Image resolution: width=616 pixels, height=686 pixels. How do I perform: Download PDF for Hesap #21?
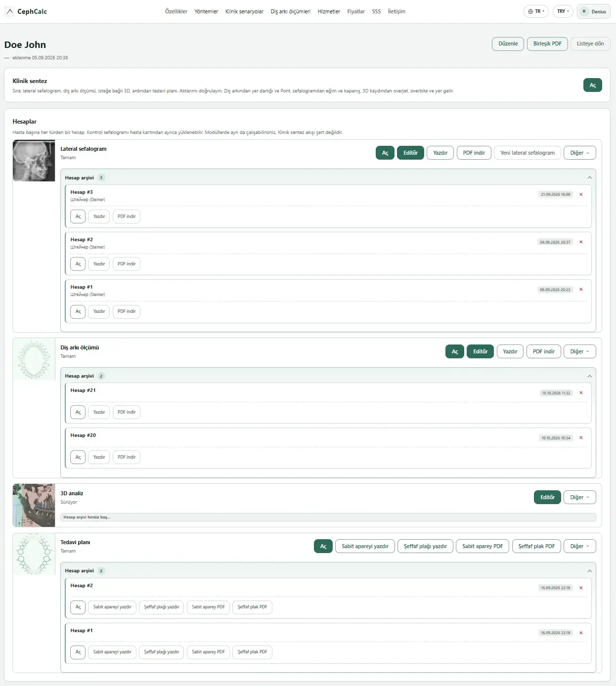point(127,412)
